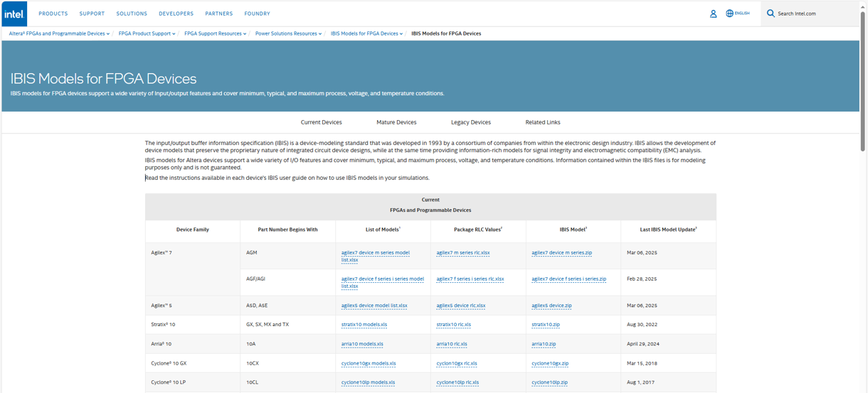Click the search magnifier icon

(771, 14)
